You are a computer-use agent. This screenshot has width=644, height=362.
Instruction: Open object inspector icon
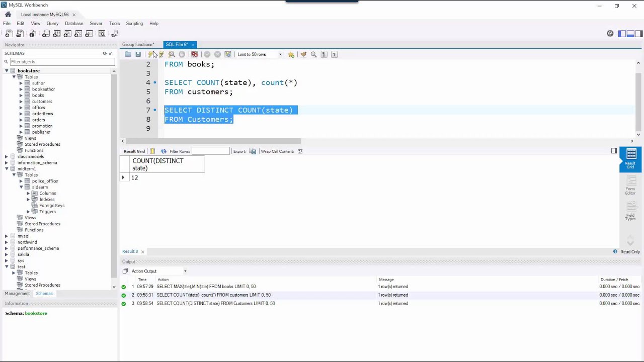pyautogui.click(x=33, y=34)
